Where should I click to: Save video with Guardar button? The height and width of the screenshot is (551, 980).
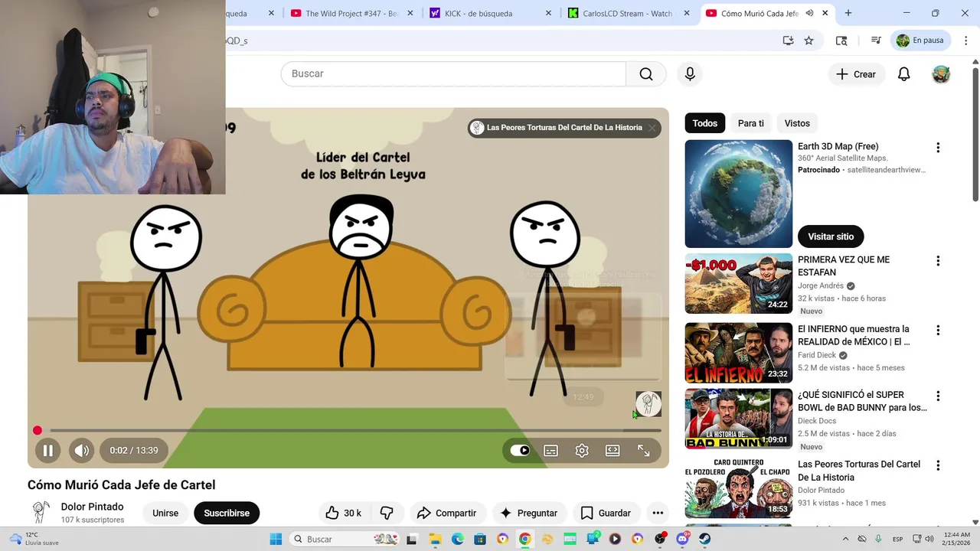[606, 513]
